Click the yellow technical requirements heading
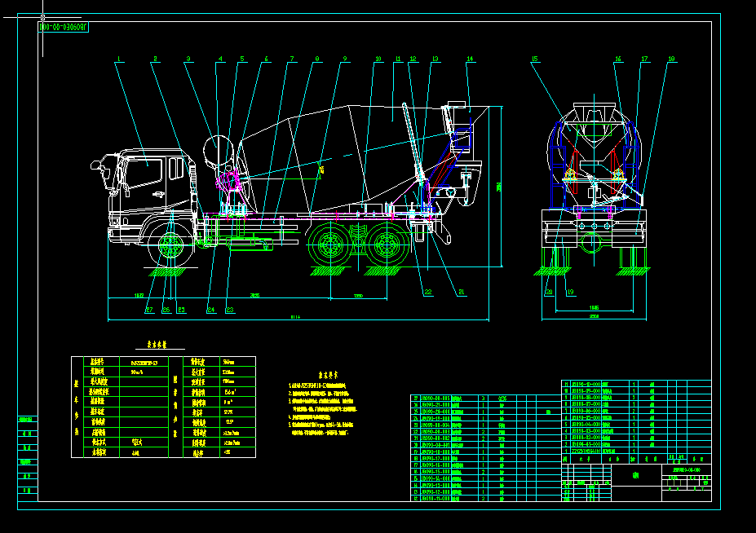The width and height of the screenshot is (756, 533). [x=328, y=374]
